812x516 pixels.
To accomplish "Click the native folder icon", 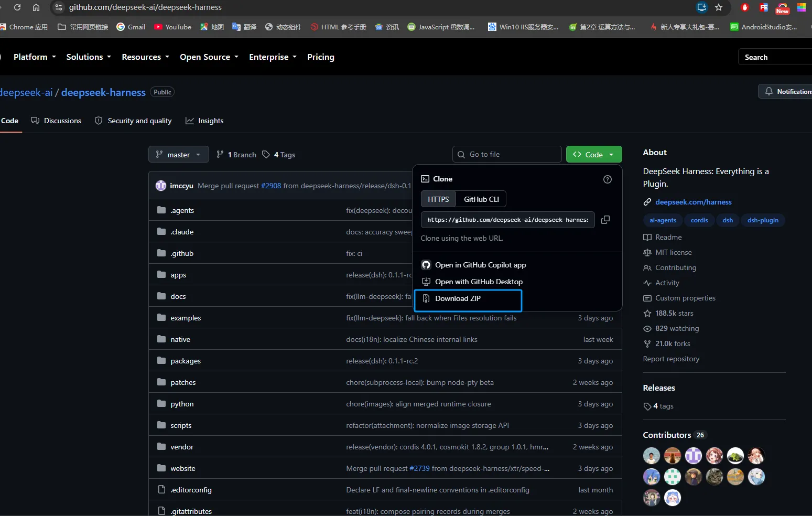I will 161,339.
